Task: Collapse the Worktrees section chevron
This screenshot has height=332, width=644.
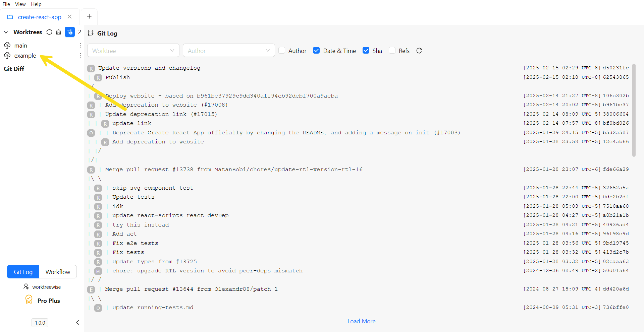Action: coord(6,32)
